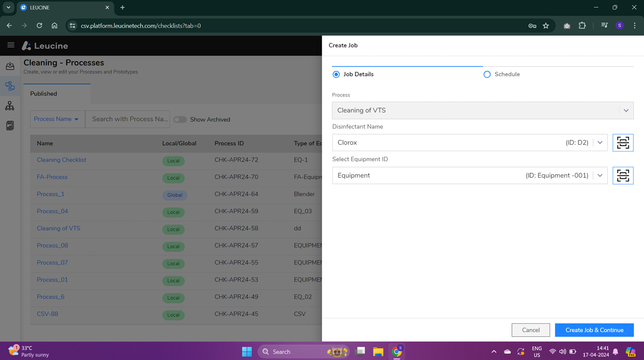Open the Process_08 link
Screen dimensions: 644x360
52,246
